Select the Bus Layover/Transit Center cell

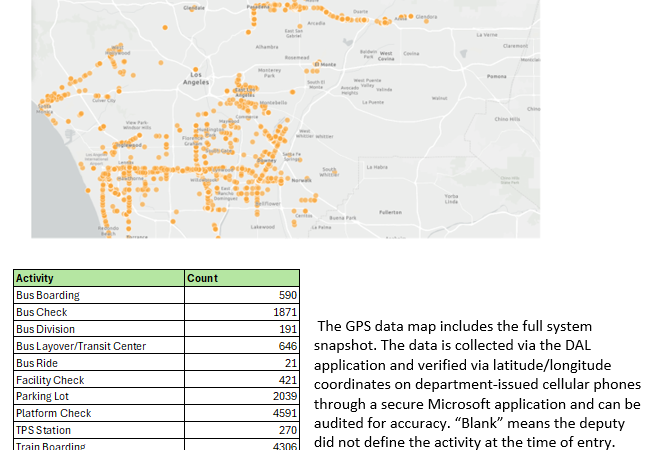click(x=81, y=346)
